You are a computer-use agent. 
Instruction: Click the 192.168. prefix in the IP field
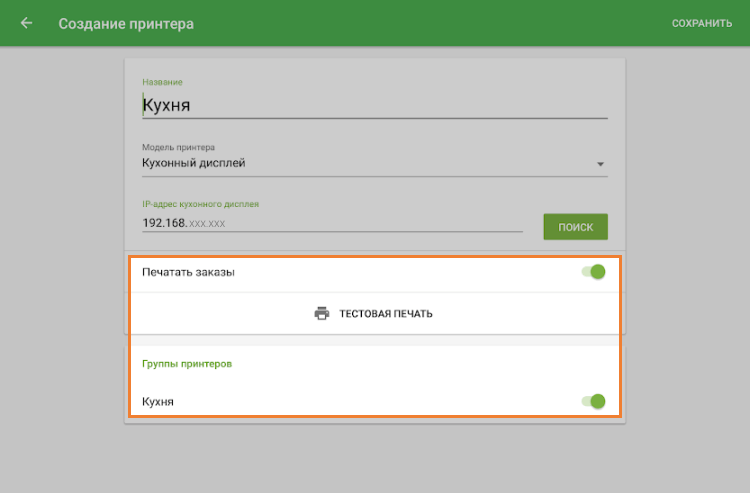[164, 223]
